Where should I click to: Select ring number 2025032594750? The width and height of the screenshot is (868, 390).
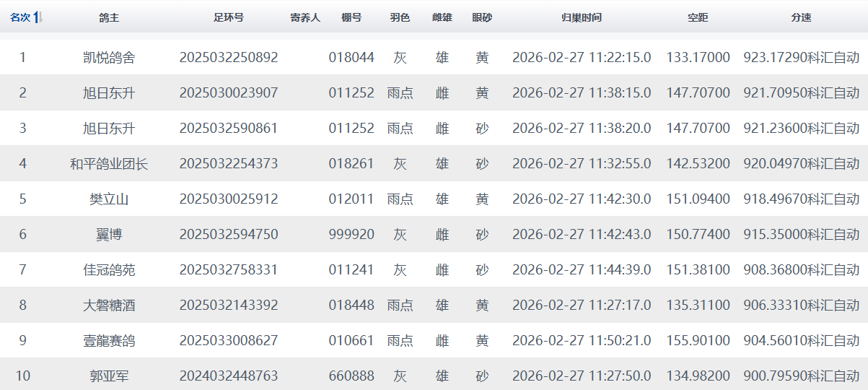[x=229, y=234]
